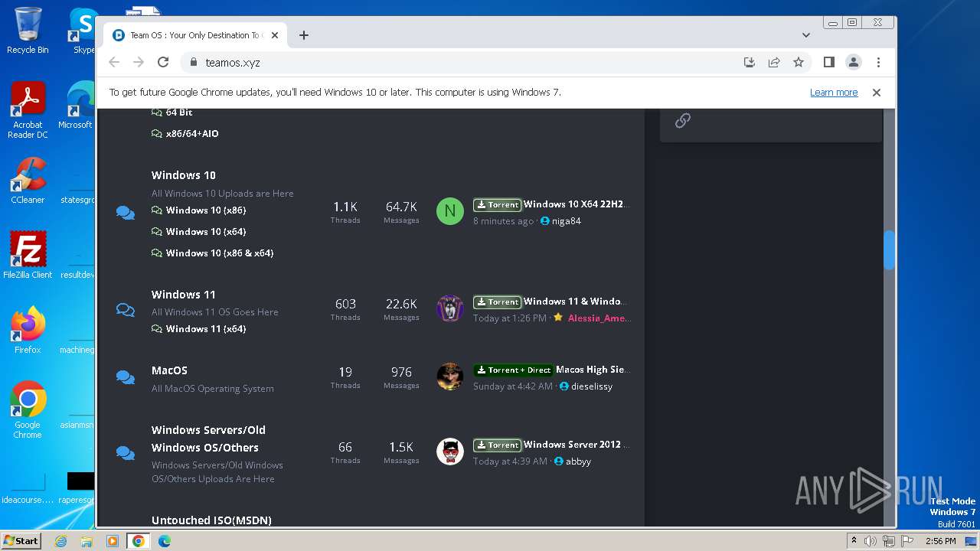
Task: Open Recycle Bin desktop icon
Action: point(28,30)
